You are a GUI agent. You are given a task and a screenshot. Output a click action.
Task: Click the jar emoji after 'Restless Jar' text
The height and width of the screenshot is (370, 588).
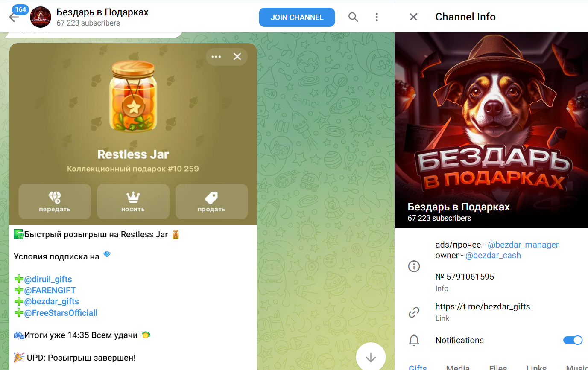(176, 234)
